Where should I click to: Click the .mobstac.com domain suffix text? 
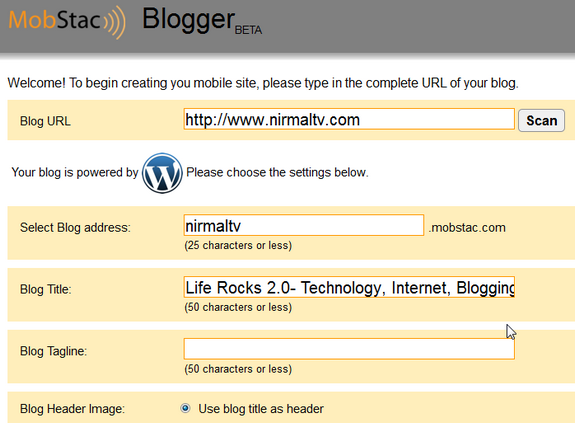(467, 228)
